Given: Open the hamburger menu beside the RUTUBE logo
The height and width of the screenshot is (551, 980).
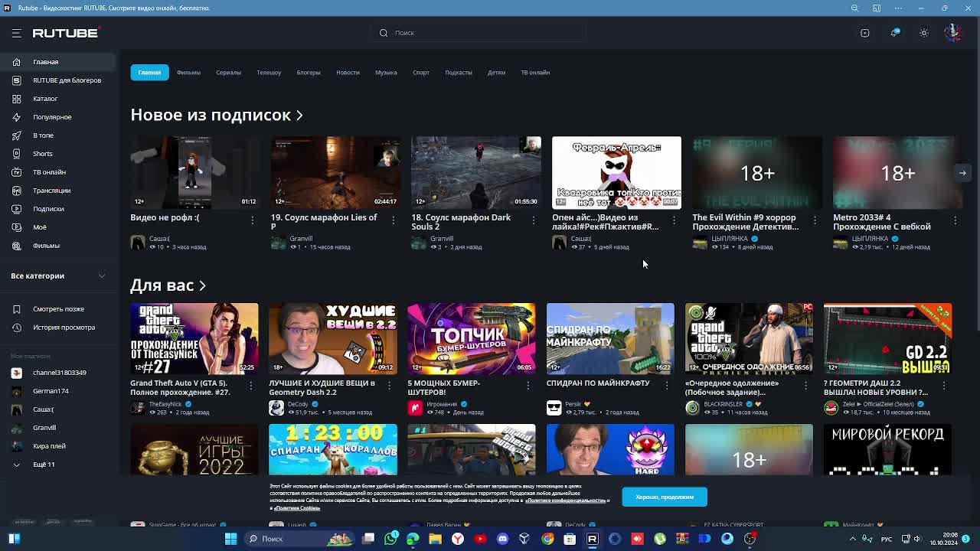Looking at the screenshot, I should pyautogui.click(x=16, y=33).
